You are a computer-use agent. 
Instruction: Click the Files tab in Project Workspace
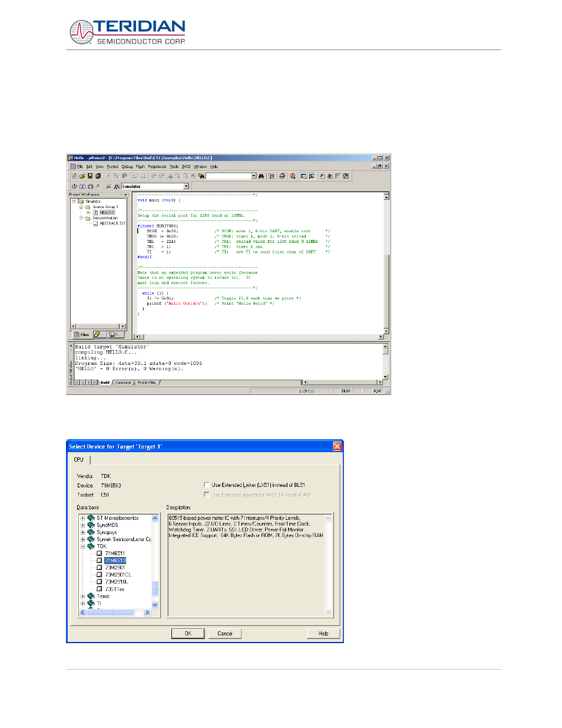pyautogui.click(x=82, y=335)
